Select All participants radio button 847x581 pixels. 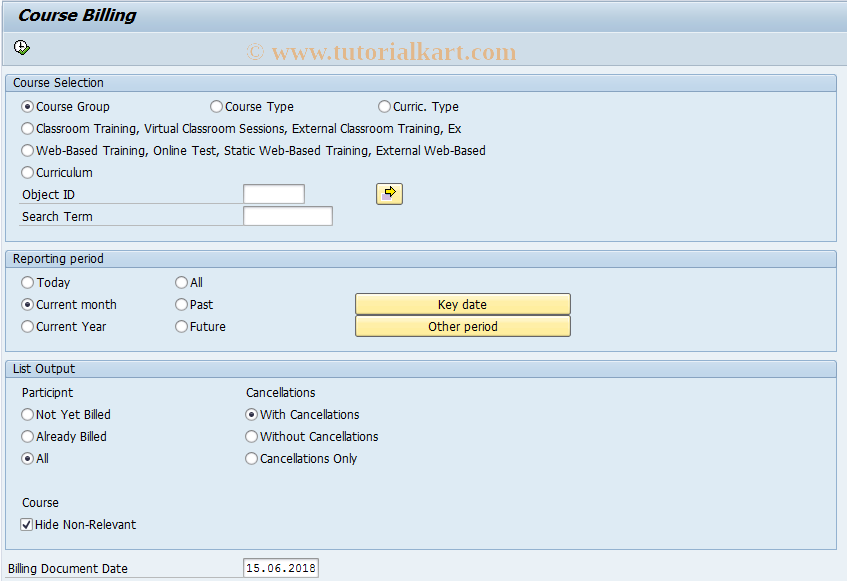point(27,459)
